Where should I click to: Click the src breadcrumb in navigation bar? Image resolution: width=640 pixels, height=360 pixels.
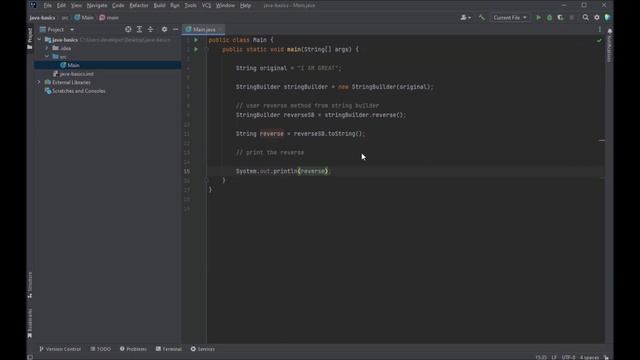[x=64, y=18]
